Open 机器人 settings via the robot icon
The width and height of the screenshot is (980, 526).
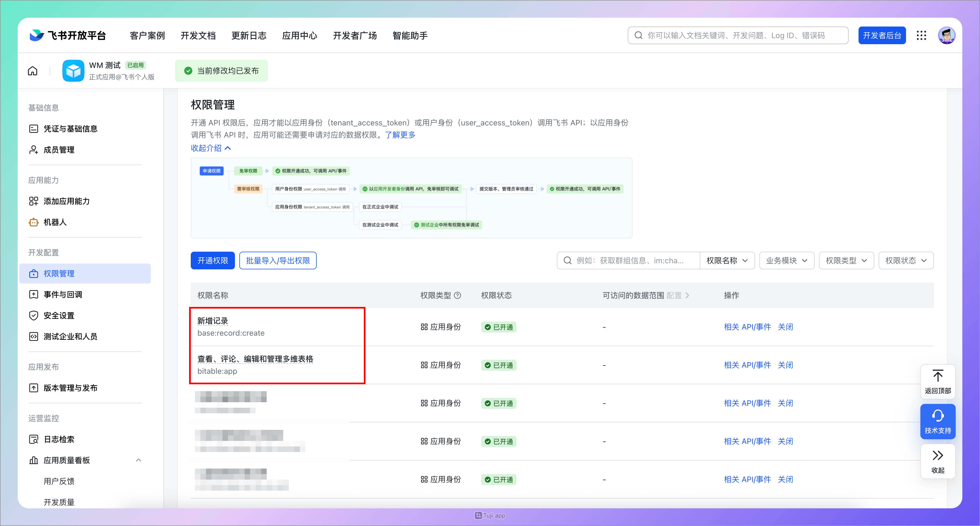pyautogui.click(x=33, y=222)
